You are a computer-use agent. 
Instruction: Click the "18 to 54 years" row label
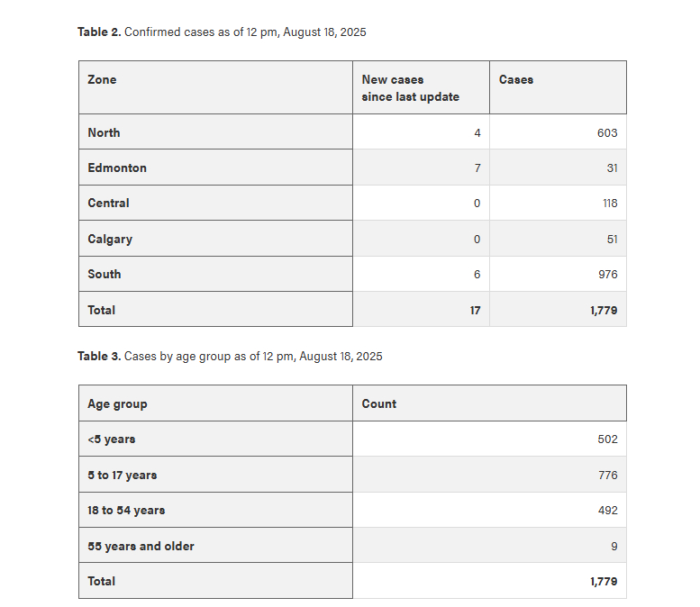coord(126,510)
